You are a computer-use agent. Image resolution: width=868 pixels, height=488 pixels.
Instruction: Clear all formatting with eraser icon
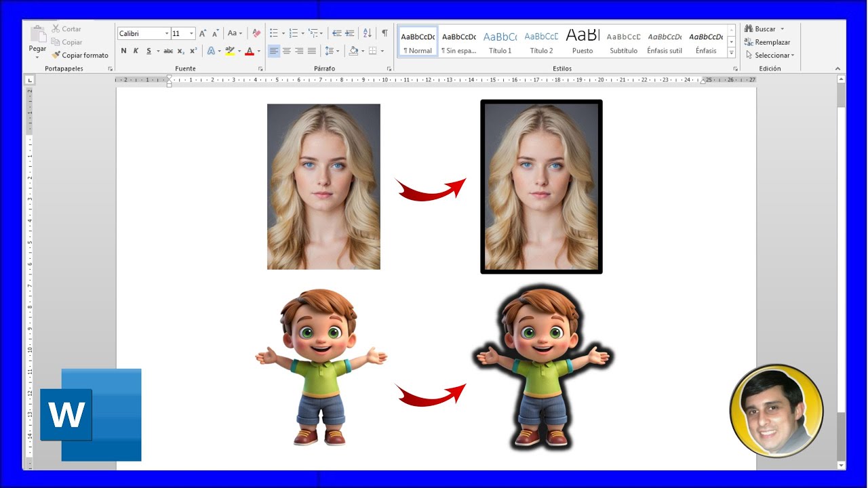[256, 33]
